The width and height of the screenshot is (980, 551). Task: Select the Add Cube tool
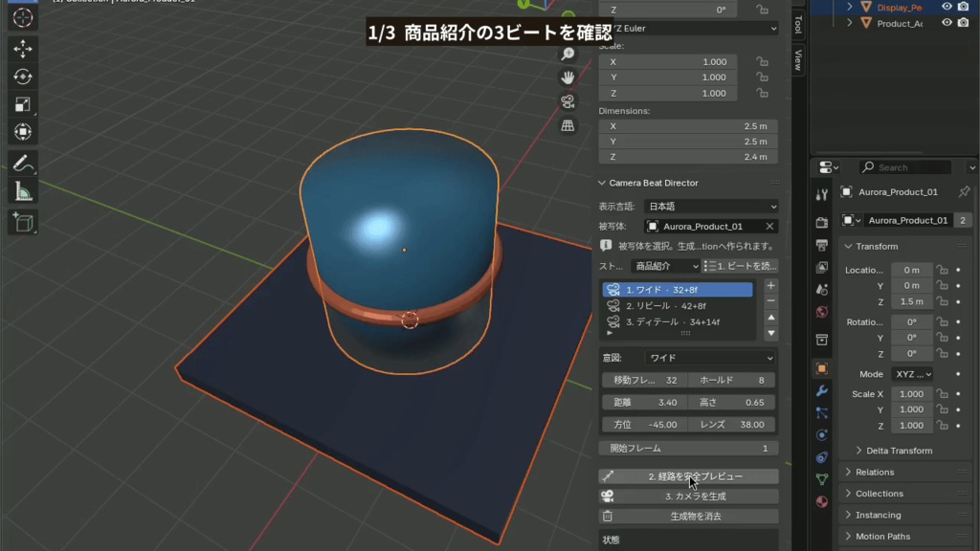[x=23, y=222]
